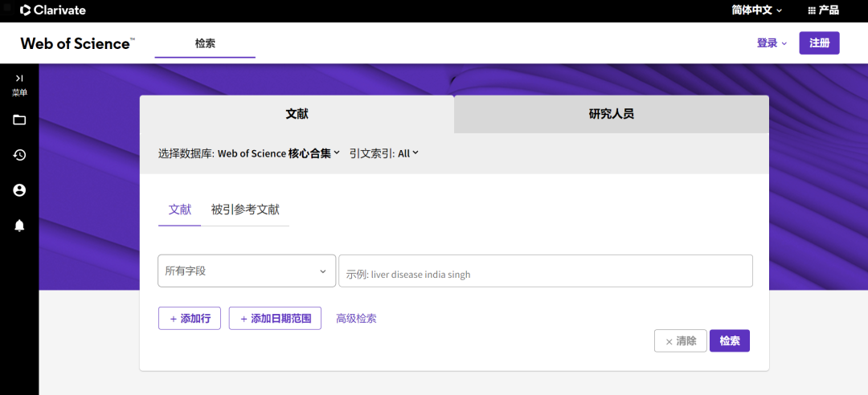Expand the 登录 login dropdown
The image size is (868, 395).
(x=772, y=43)
